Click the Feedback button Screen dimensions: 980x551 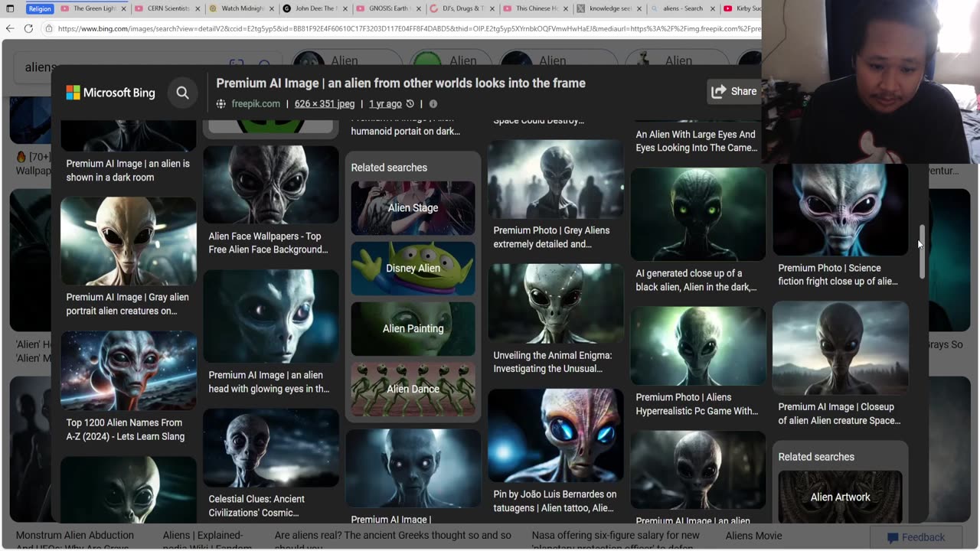[x=915, y=537]
